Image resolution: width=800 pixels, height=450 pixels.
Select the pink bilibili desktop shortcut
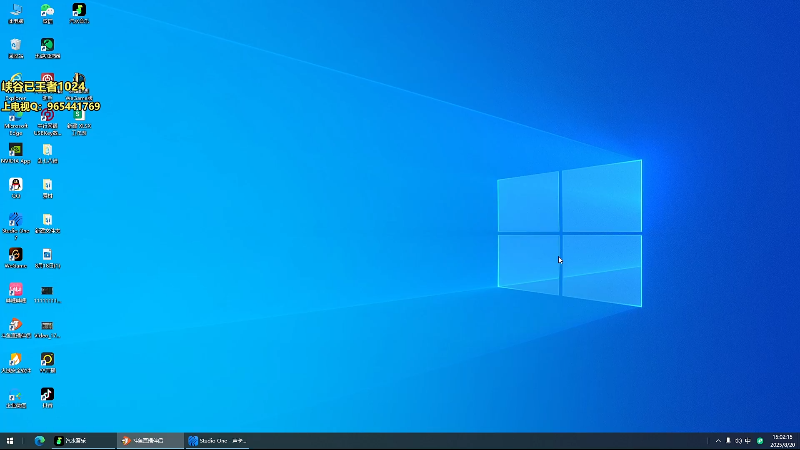[16, 293]
